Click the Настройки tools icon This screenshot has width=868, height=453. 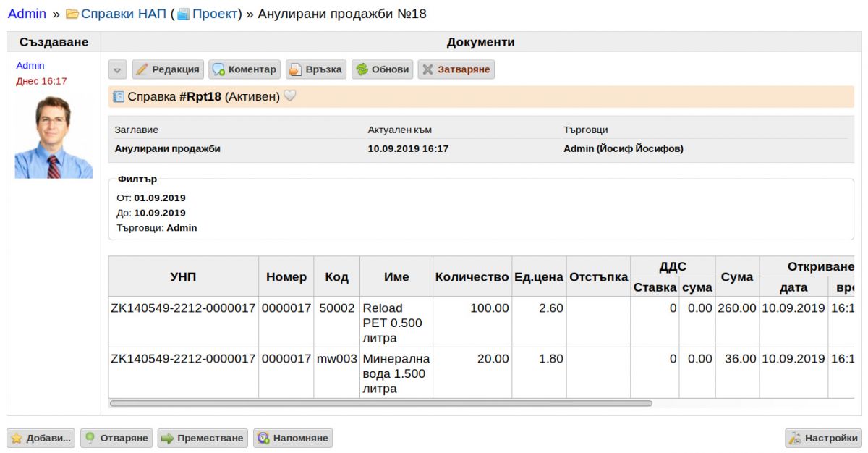795,438
